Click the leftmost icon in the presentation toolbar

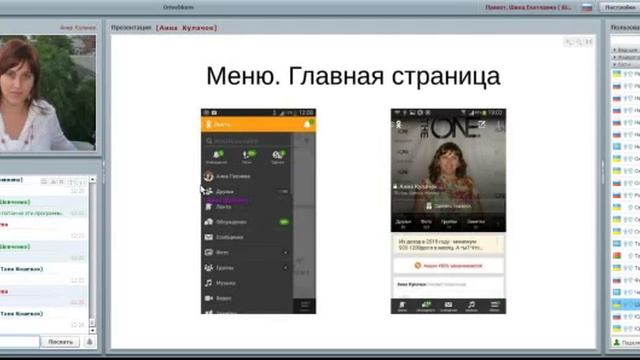click(x=569, y=42)
